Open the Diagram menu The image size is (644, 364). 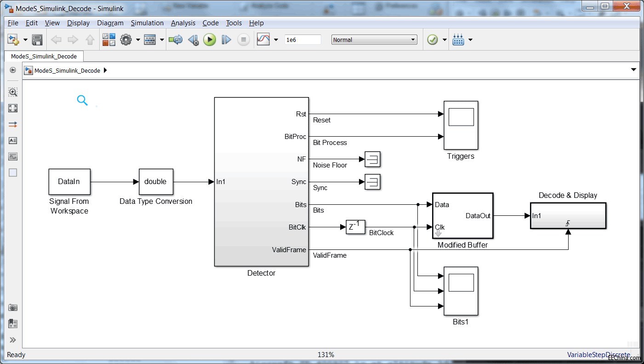110,23
